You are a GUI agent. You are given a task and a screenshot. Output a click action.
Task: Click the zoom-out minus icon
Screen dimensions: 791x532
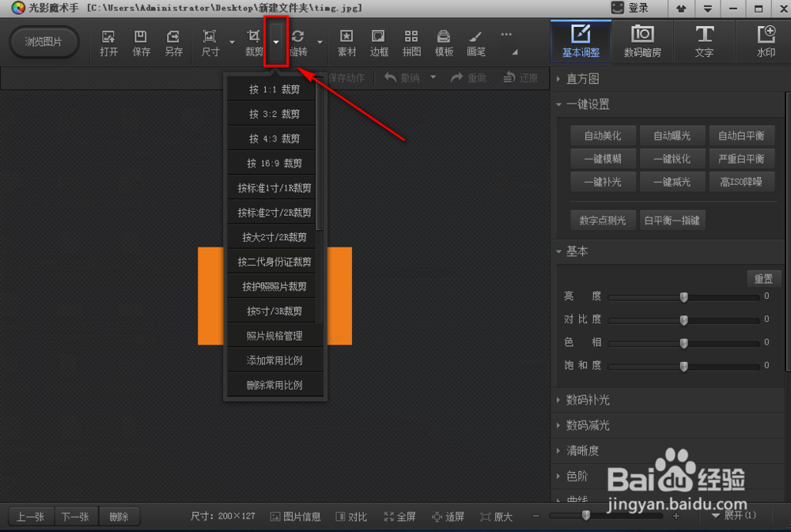tap(536, 516)
